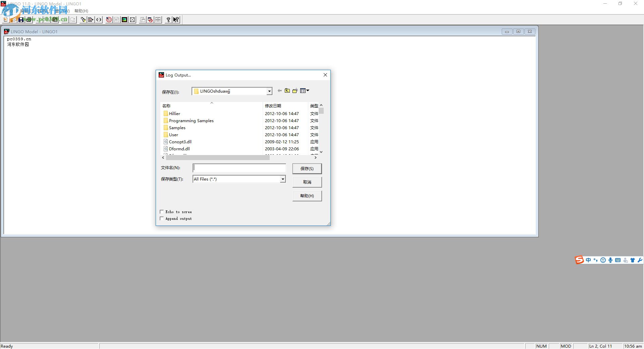Activate the context help pointer icon

pos(176,20)
